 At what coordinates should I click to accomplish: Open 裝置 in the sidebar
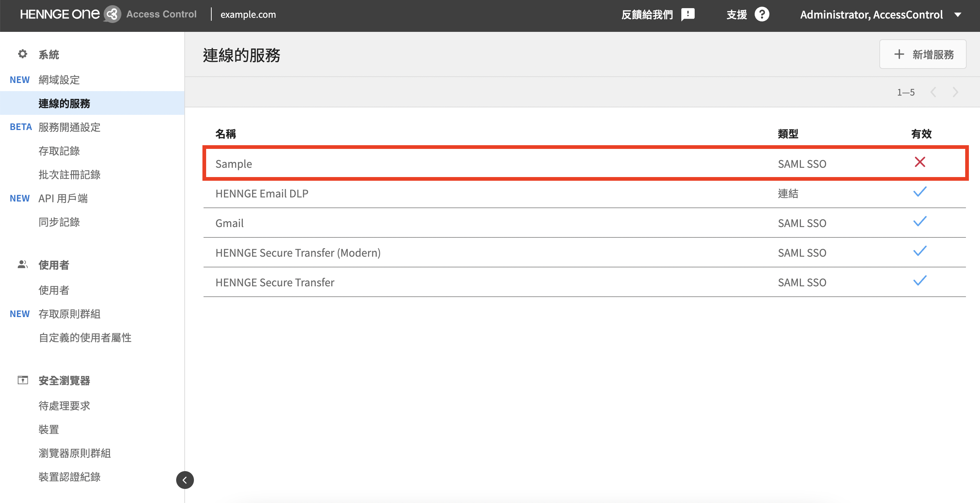click(49, 430)
